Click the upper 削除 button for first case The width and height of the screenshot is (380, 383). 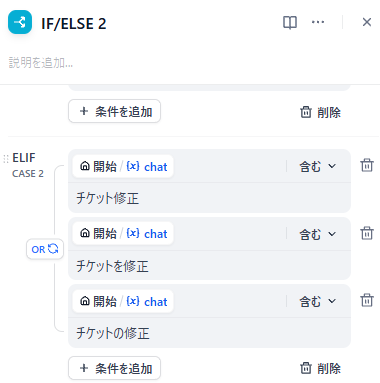(320, 112)
